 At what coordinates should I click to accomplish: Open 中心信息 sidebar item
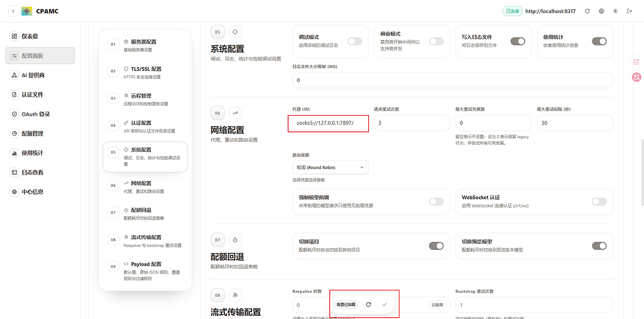tap(40, 192)
